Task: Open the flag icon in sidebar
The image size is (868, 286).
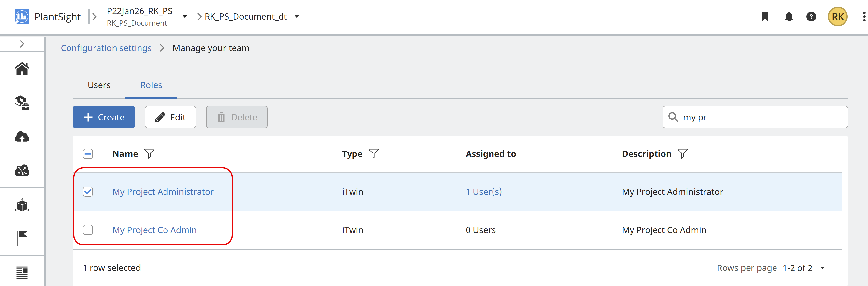Action: pos(22,238)
